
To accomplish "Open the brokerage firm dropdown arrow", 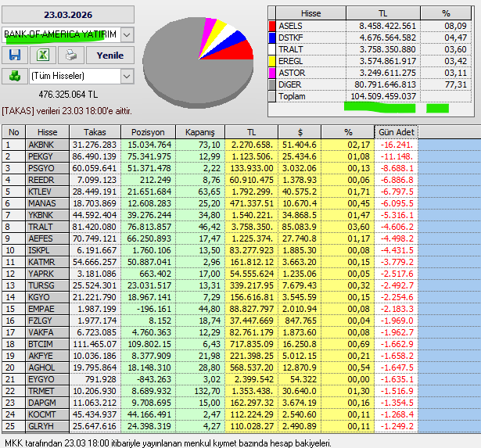I will 127,34.
